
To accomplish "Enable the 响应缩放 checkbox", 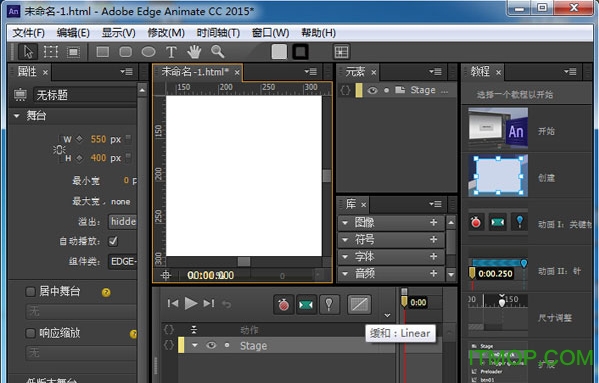I will [x=30, y=333].
